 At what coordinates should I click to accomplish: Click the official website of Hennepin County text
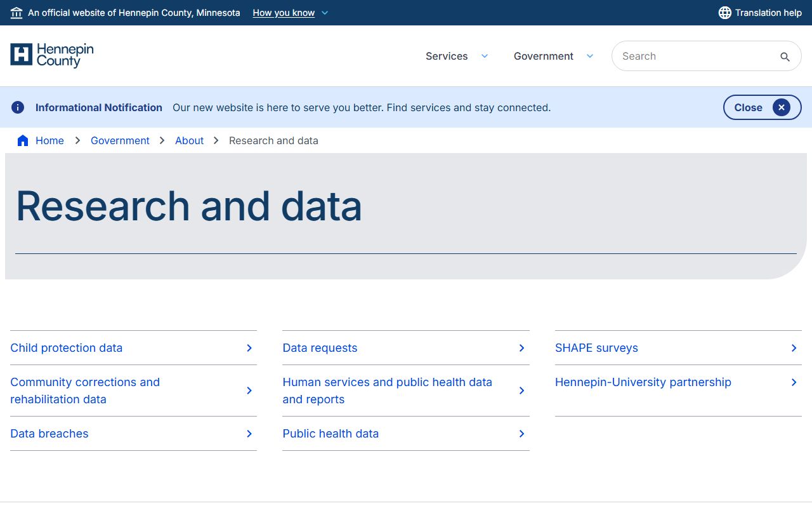[x=134, y=13]
